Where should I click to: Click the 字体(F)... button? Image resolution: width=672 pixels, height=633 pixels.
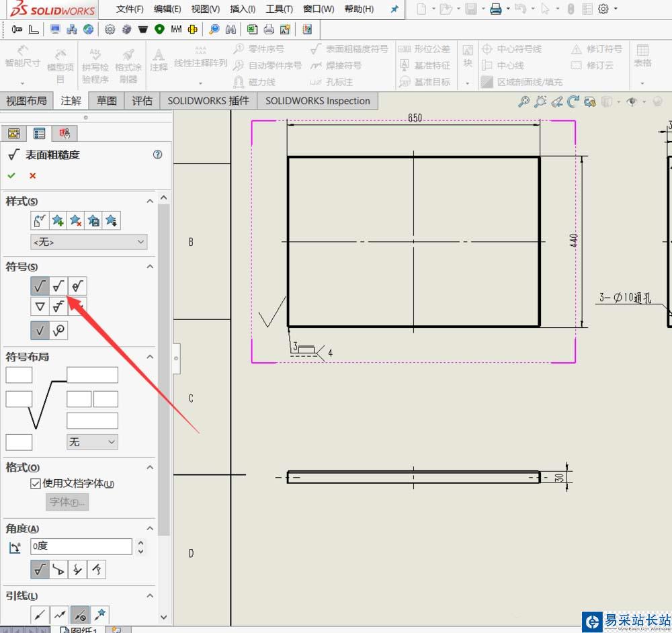67,502
